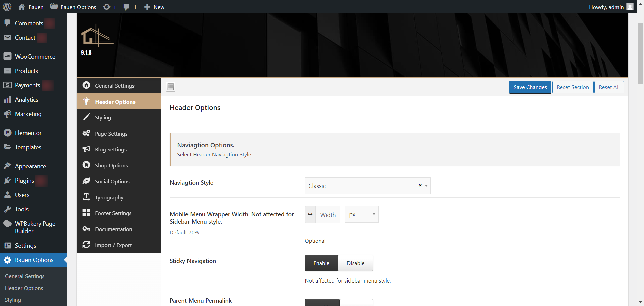
Task: Open the Page Settings panel tab
Action: coord(119,134)
